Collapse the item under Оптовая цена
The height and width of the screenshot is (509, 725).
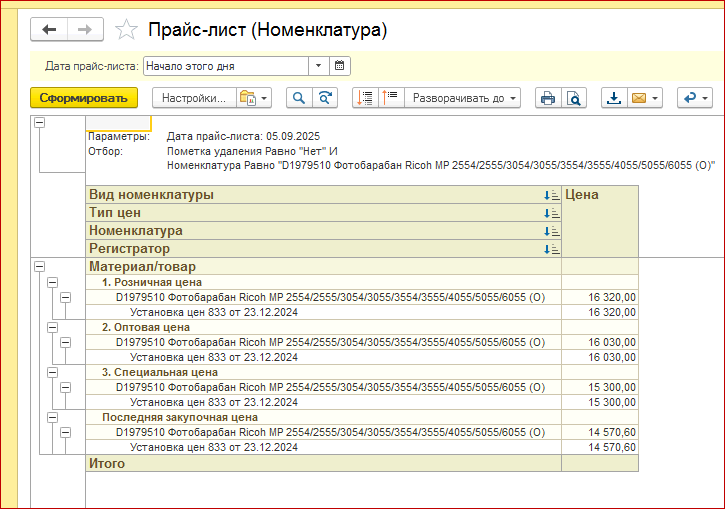coord(66,343)
